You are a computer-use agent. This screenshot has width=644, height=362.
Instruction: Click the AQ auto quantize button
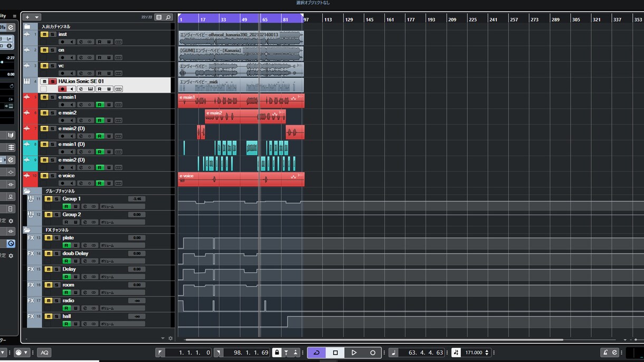pos(44,353)
